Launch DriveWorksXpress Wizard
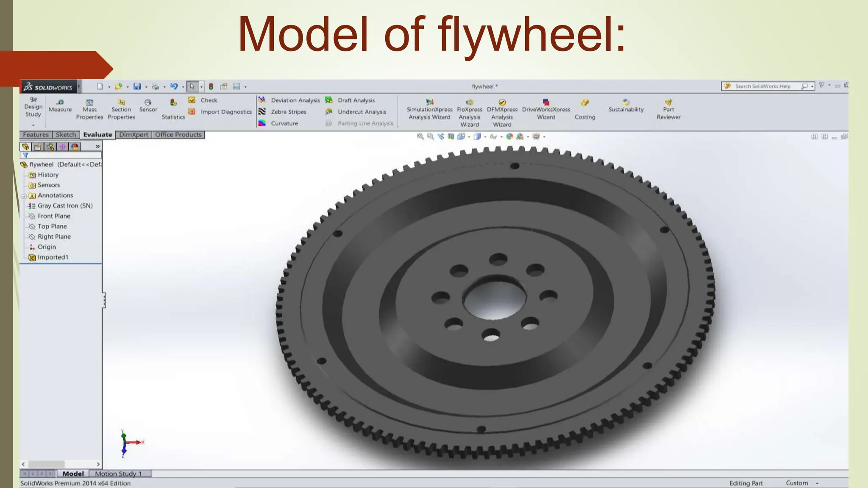The image size is (868, 488). click(x=546, y=109)
